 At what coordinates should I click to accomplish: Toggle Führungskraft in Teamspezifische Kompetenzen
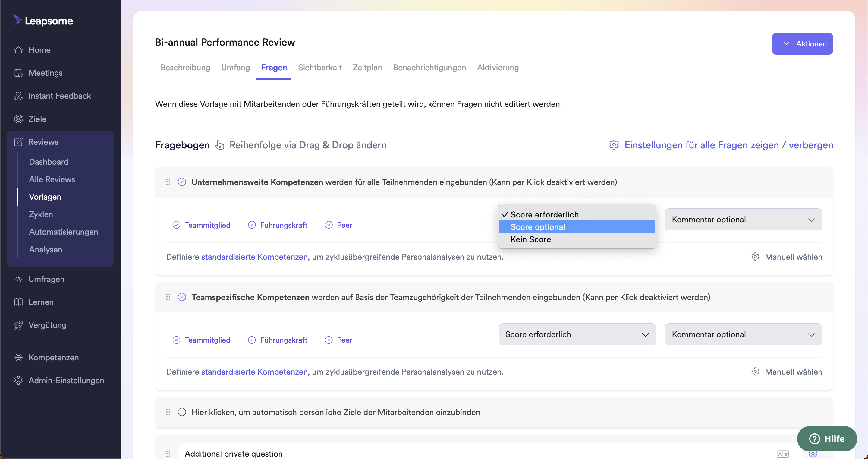click(277, 340)
